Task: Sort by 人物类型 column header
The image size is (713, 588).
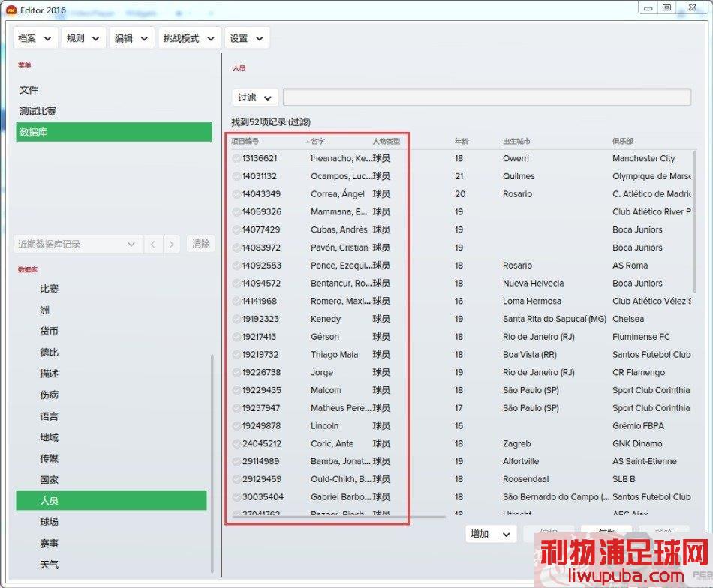Action: tap(386, 141)
